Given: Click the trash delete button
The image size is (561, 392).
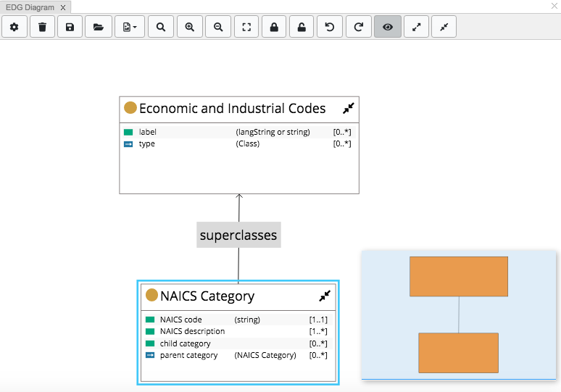Looking at the screenshot, I should coord(42,27).
